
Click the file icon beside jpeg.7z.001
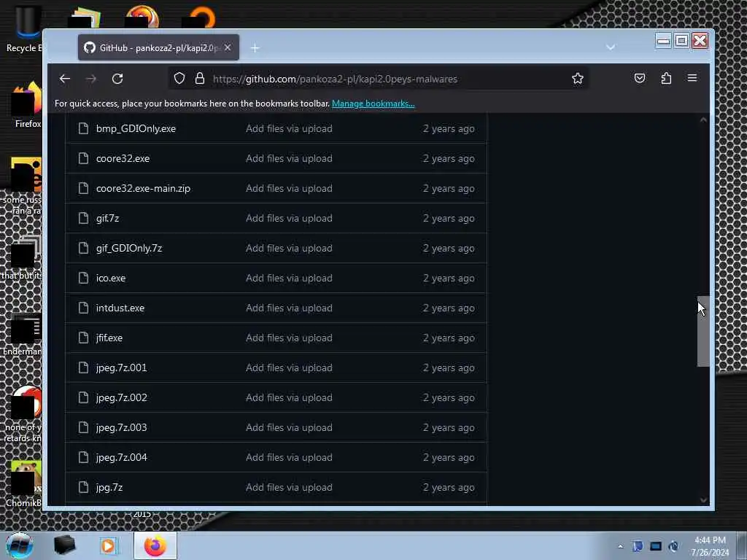83,367
